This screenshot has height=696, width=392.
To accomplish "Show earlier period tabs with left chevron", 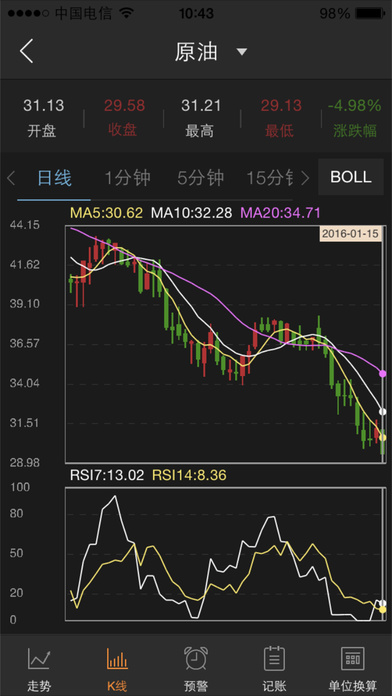I will tap(11, 178).
